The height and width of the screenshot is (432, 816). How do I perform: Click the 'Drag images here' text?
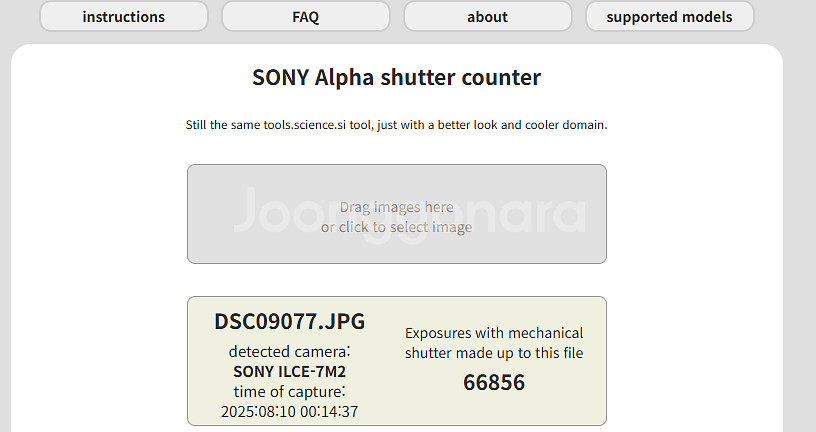click(x=396, y=207)
